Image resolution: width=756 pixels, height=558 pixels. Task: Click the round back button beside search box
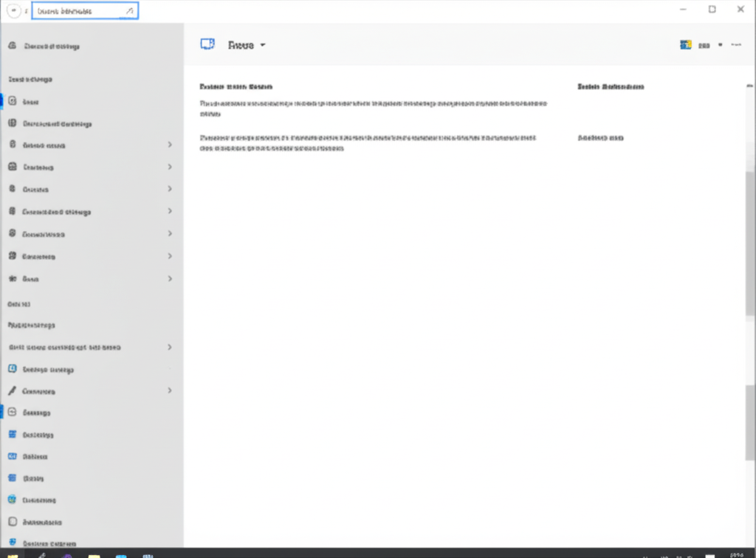click(14, 10)
